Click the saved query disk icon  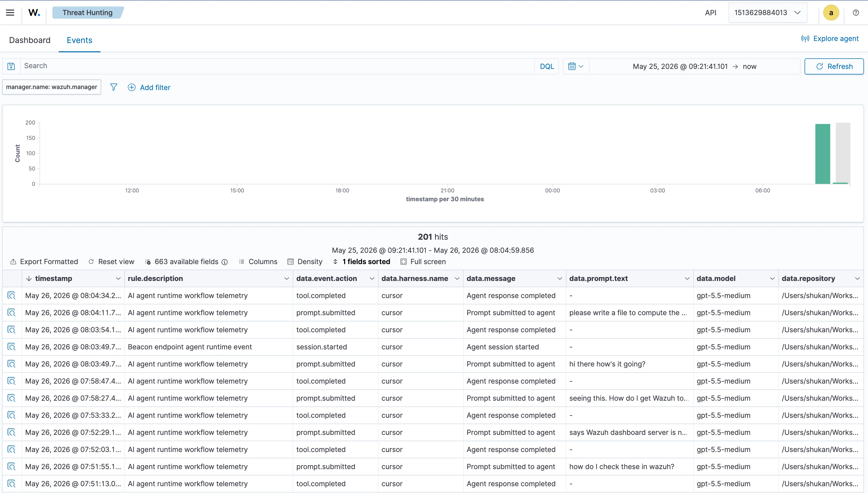(11, 66)
